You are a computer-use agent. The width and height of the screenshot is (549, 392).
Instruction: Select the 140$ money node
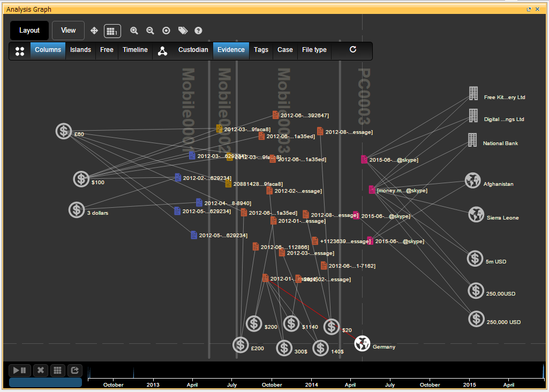click(321, 348)
